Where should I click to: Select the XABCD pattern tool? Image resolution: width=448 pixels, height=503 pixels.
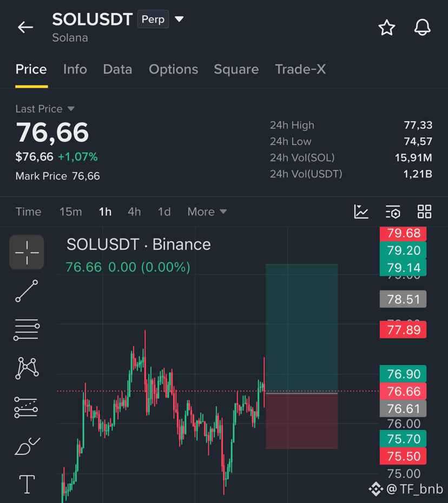tap(27, 368)
